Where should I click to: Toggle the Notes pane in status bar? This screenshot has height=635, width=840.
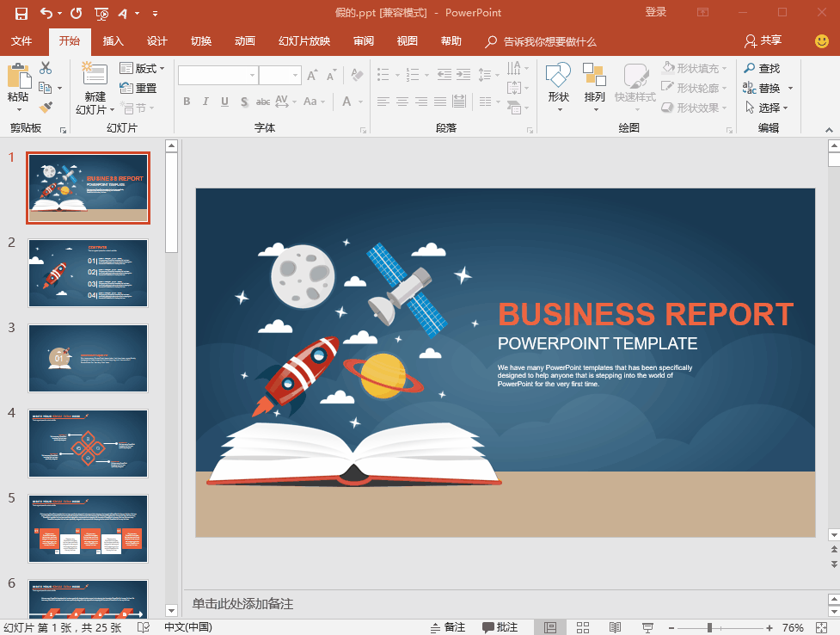pos(446,627)
